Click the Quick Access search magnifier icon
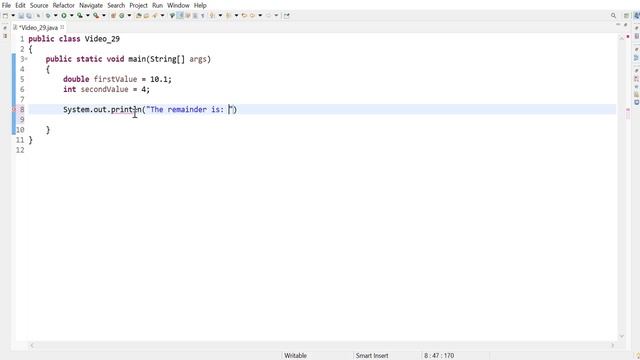The image size is (640, 360). [x=613, y=16]
